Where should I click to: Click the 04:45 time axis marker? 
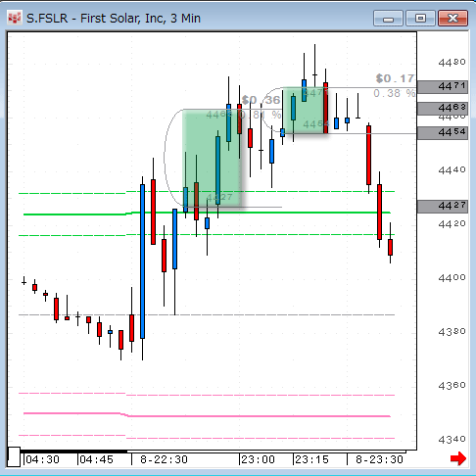pos(96,459)
